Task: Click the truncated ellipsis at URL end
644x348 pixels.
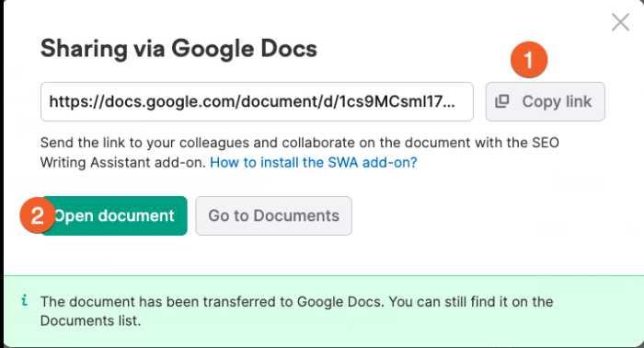Action: (x=449, y=105)
